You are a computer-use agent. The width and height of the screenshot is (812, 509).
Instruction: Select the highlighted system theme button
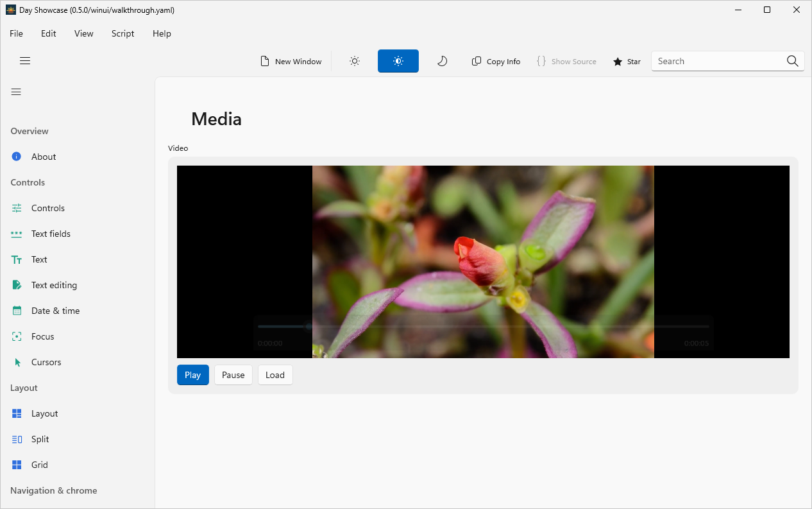[398, 61]
